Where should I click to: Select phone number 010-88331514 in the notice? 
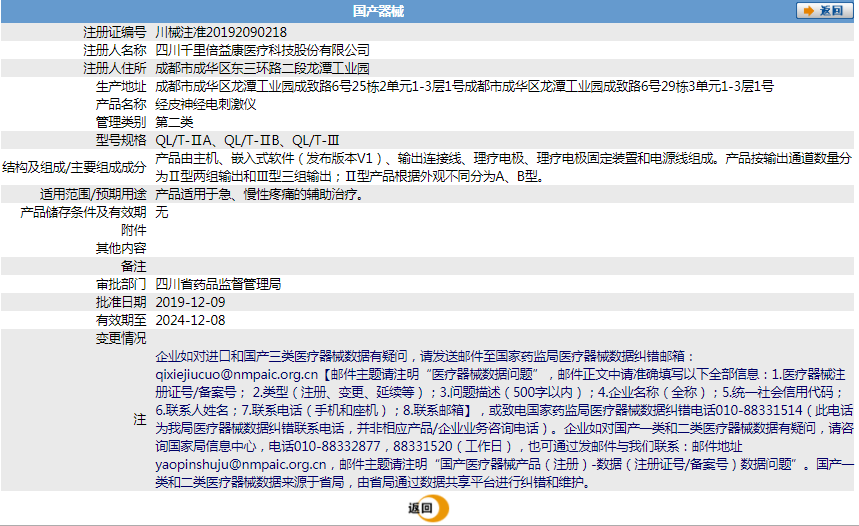coord(759,410)
